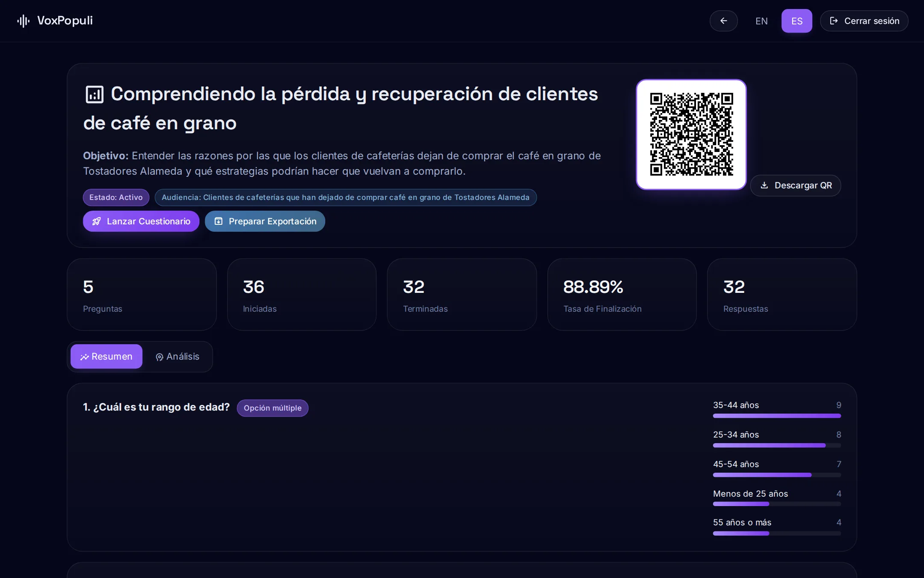The height and width of the screenshot is (578, 924).
Task: Click the Preguntas stat card
Action: click(142, 295)
